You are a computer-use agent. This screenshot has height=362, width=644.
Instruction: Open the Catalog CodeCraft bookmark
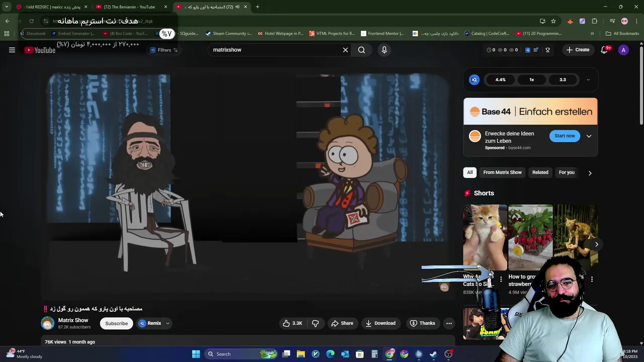coord(487,34)
